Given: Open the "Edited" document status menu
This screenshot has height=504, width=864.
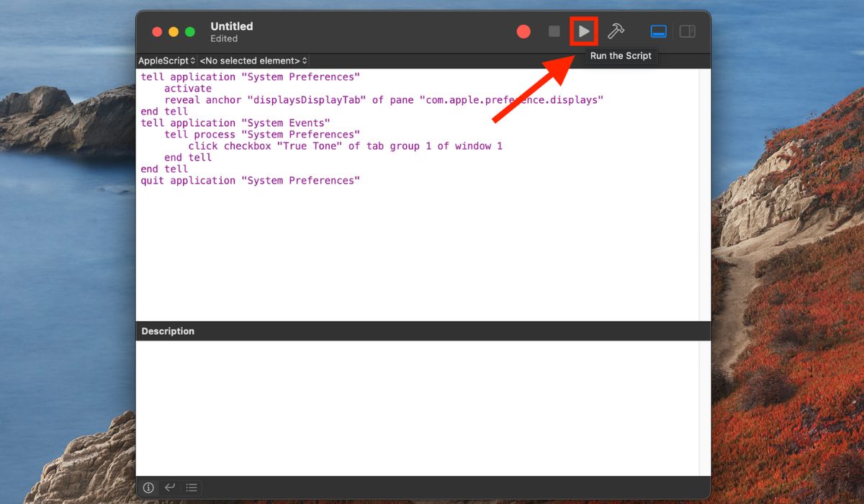Looking at the screenshot, I should [224, 39].
